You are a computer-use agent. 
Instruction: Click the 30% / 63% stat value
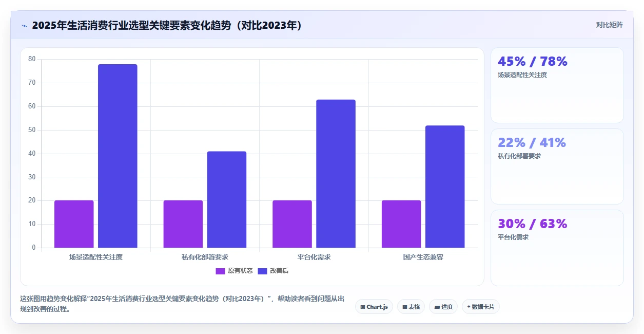(x=533, y=224)
